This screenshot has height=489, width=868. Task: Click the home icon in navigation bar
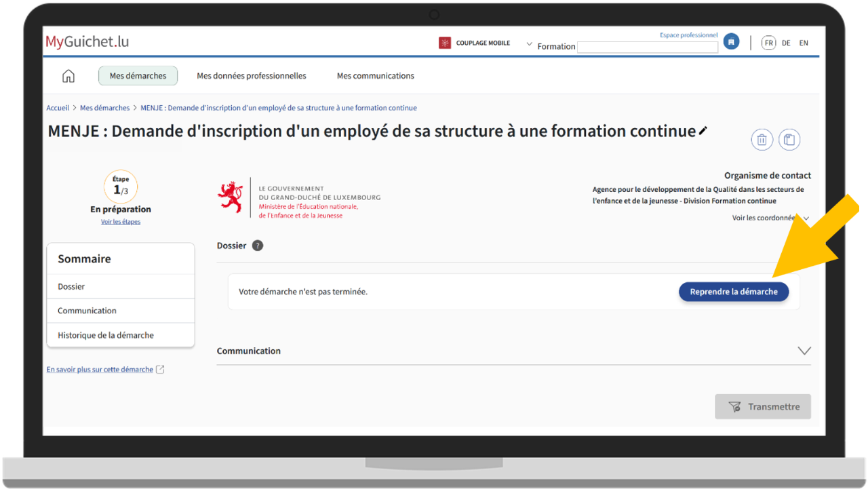(68, 76)
